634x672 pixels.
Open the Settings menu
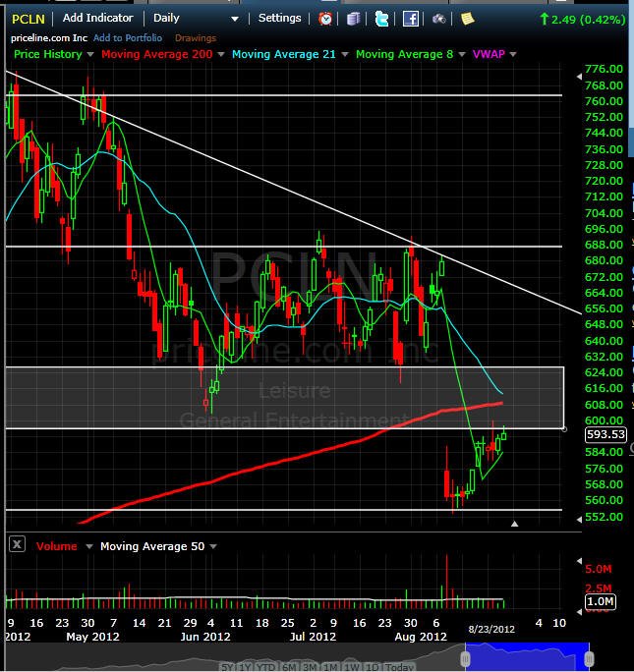coord(279,18)
